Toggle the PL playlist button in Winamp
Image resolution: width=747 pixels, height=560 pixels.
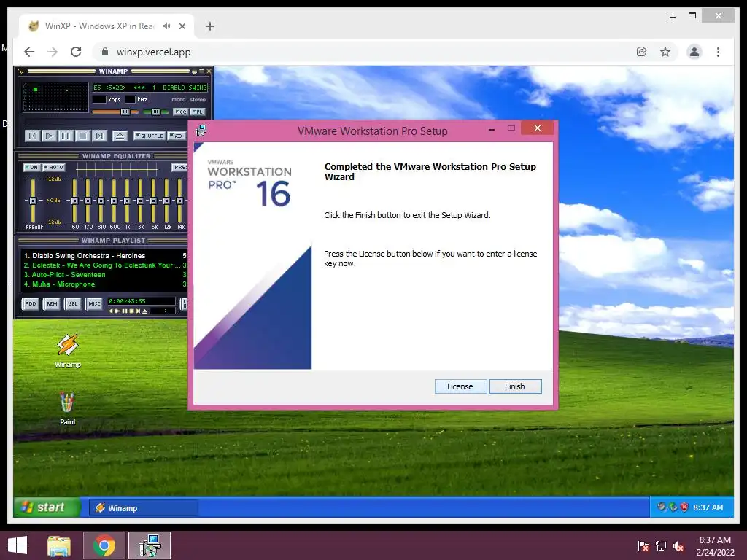197,112
